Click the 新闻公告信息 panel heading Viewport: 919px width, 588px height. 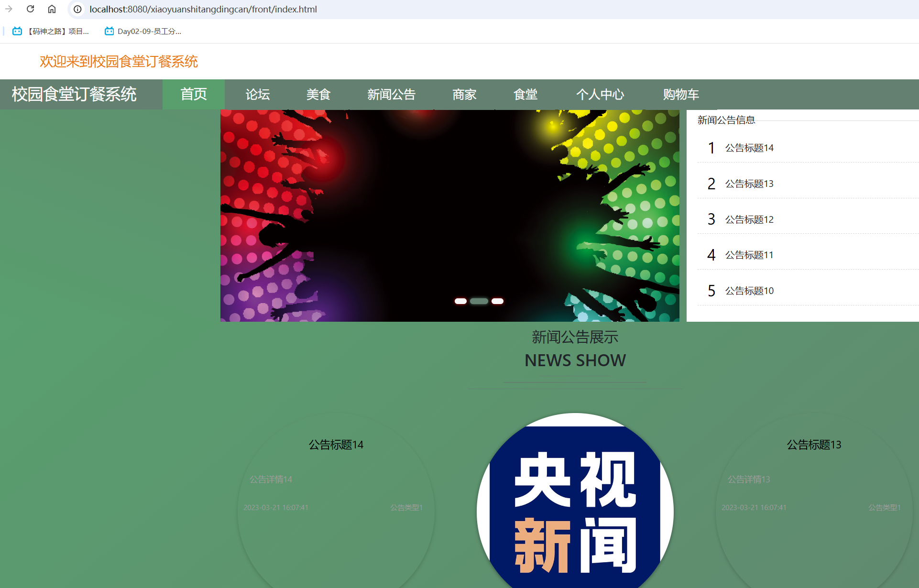tap(726, 120)
